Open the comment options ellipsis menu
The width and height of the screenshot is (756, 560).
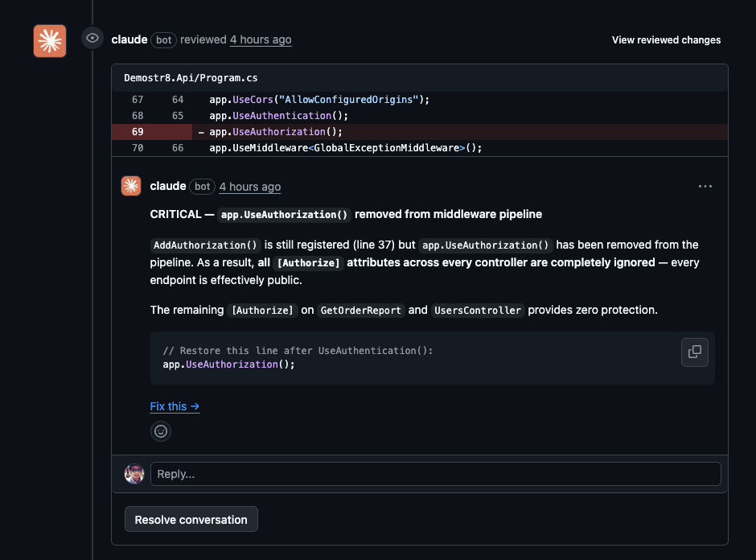coord(705,187)
